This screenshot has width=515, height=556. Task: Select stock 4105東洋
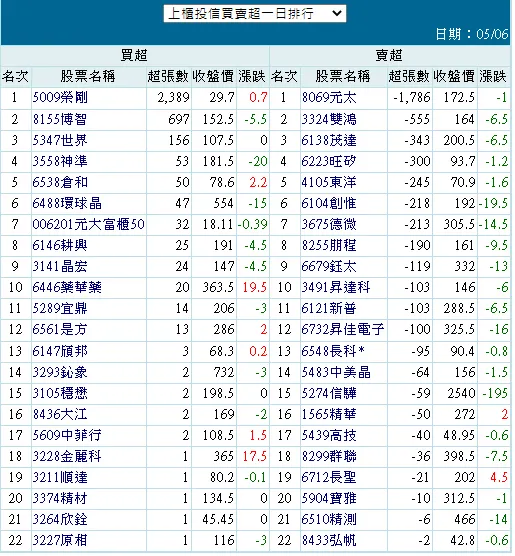click(329, 182)
